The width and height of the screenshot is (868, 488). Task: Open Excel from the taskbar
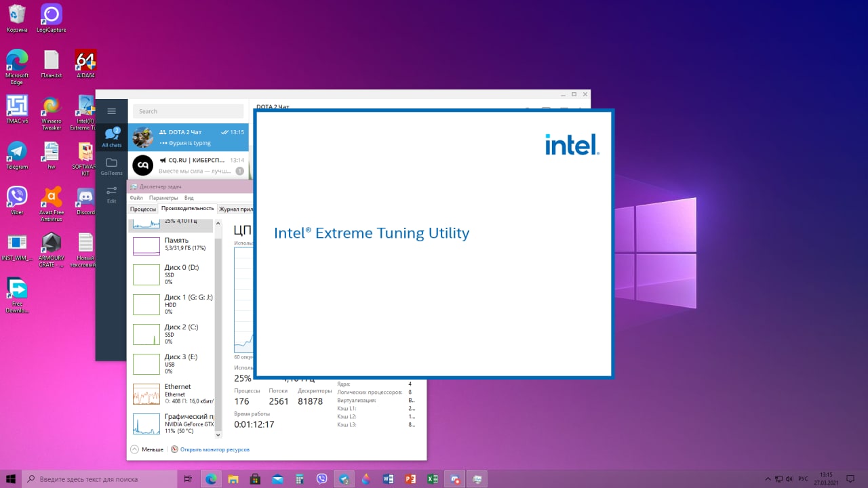[x=432, y=479]
